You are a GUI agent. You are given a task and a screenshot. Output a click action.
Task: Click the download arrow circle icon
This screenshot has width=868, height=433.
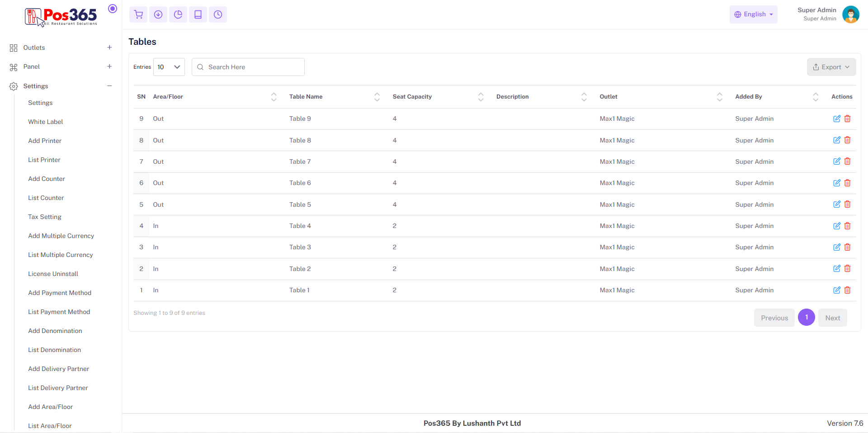pos(158,14)
